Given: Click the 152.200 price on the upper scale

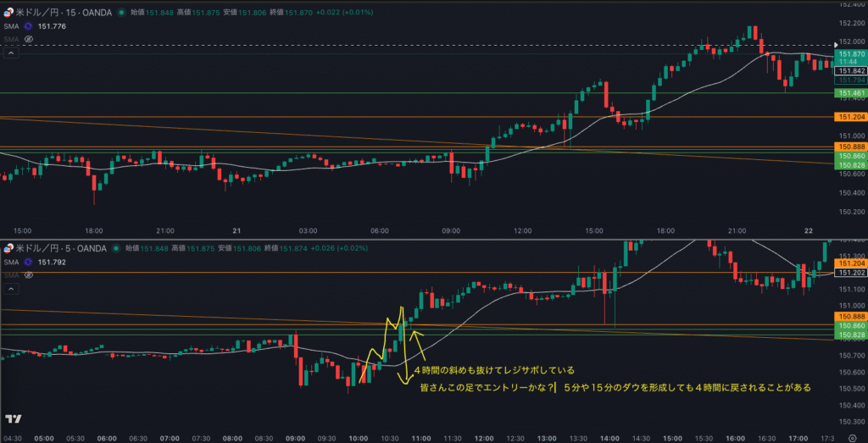Looking at the screenshot, I should coord(853,23).
